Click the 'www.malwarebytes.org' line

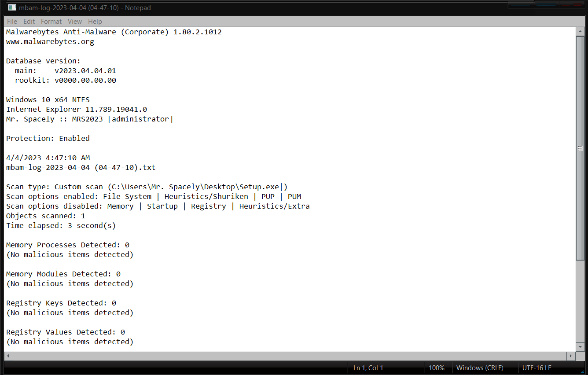50,42
